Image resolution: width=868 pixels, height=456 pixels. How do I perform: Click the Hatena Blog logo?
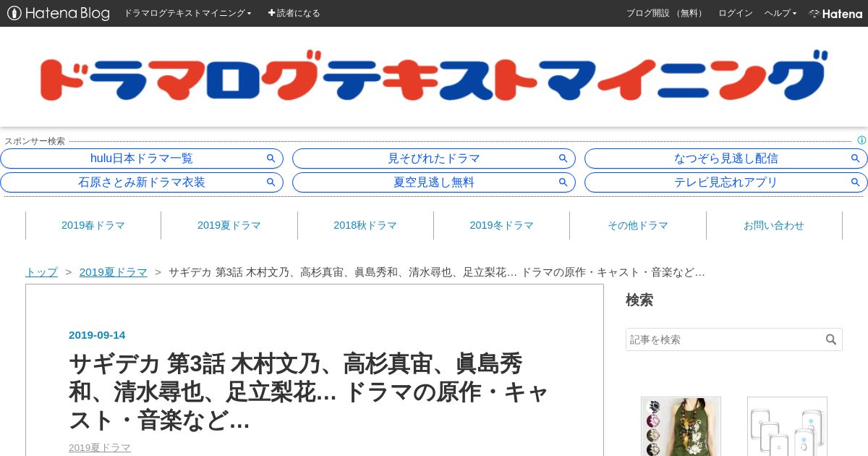(x=59, y=13)
